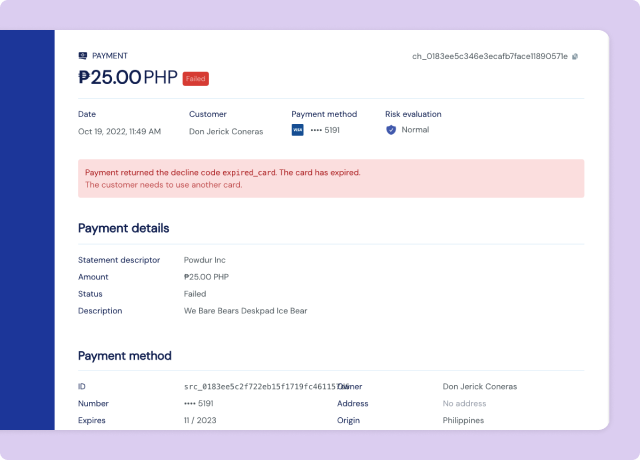Click the expired_card decline code message
640x460 pixels.
222,173
